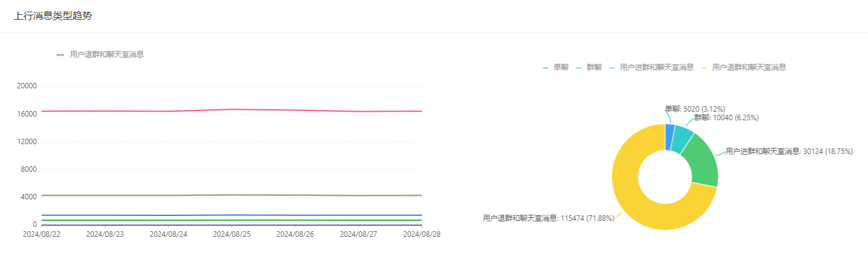Viewport: 868px width, 273px height.
Task: Click the teal 群聊 donut slice
Action: pos(681,139)
